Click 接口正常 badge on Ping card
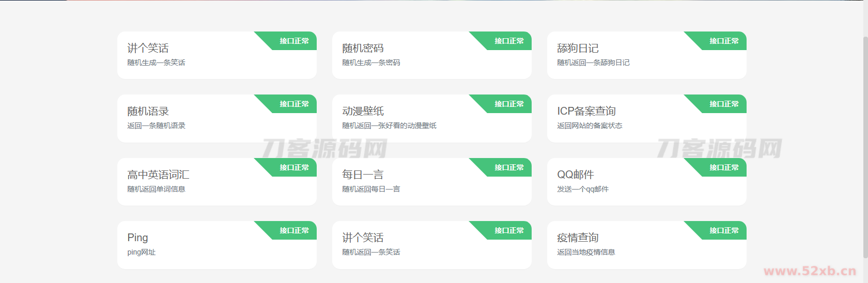The width and height of the screenshot is (868, 283). pos(293,230)
